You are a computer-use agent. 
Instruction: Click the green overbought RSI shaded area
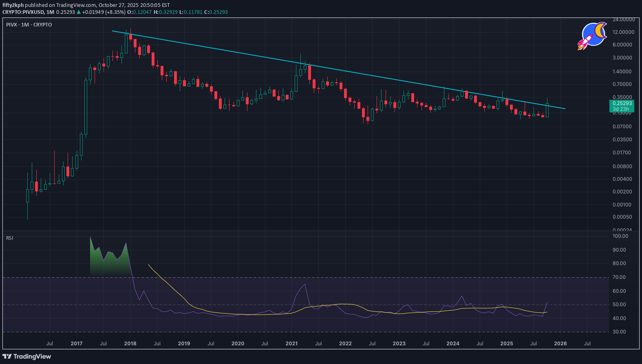point(106,263)
